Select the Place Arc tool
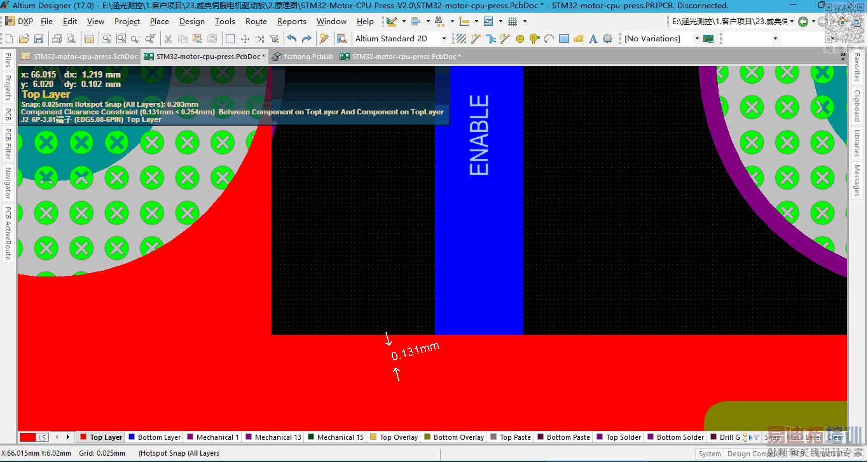 point(549,39)
